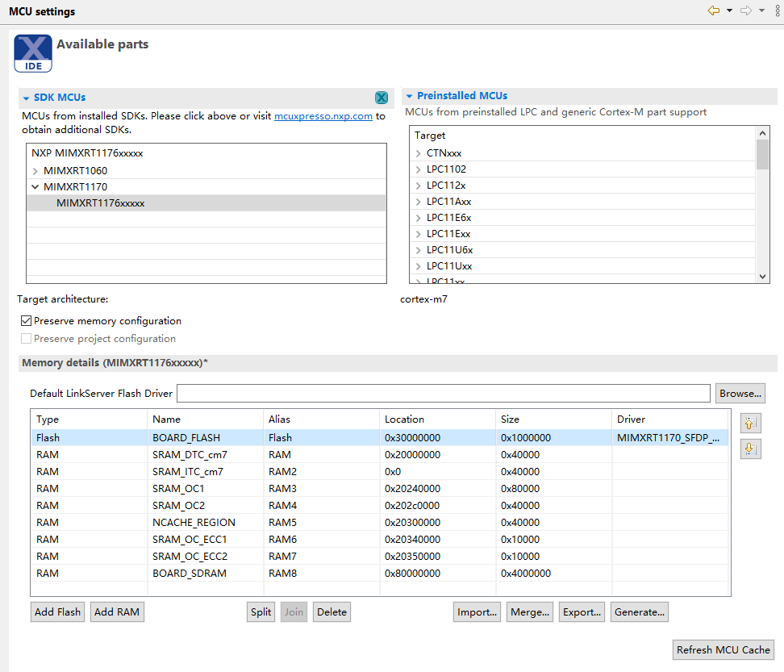Click into Default LinkServer Flash Driver field

pyautogui.click(x=444, y=394)
